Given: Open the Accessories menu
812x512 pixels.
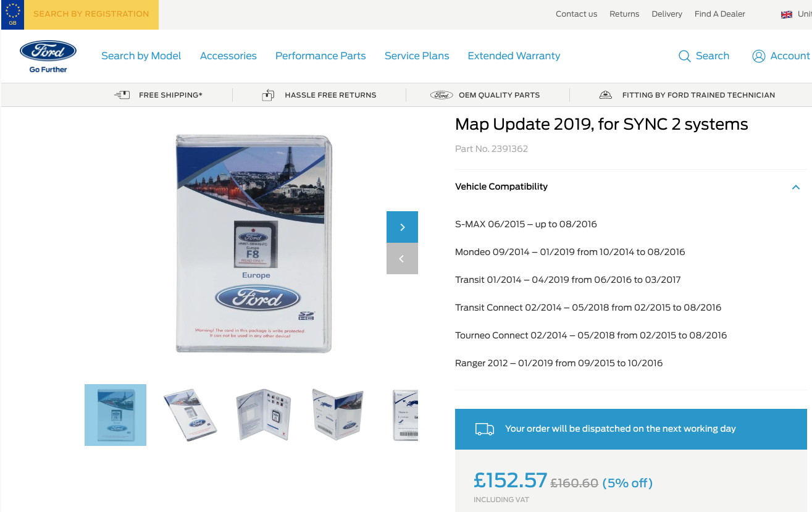Looking at the screenshot, I should coord(228,56).
